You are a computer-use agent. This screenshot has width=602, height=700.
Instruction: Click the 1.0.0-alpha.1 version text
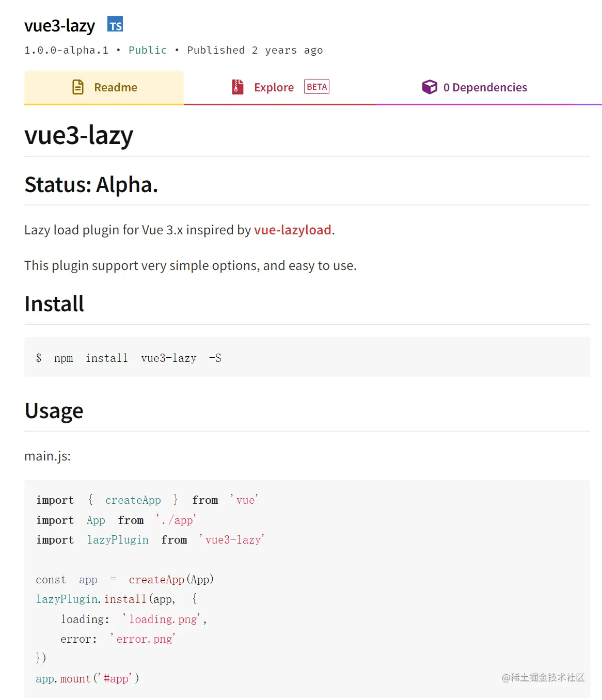pyautogui.click(x=67, y=50)
